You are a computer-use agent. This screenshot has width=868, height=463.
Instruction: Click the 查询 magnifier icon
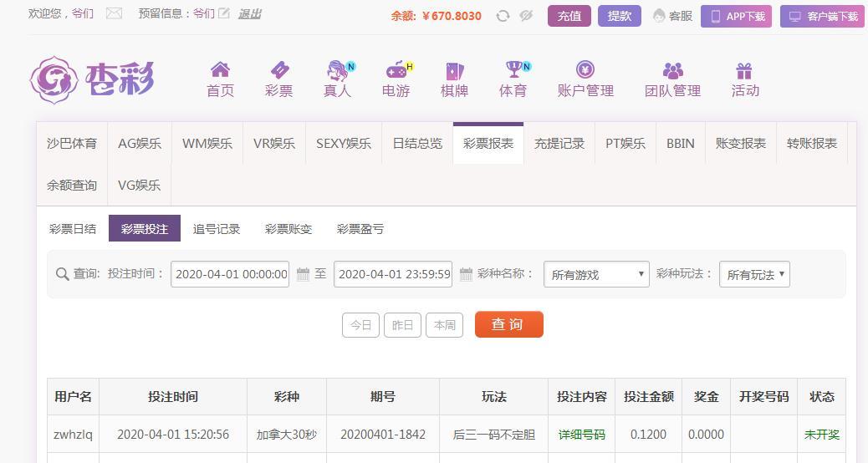point(63,274)
